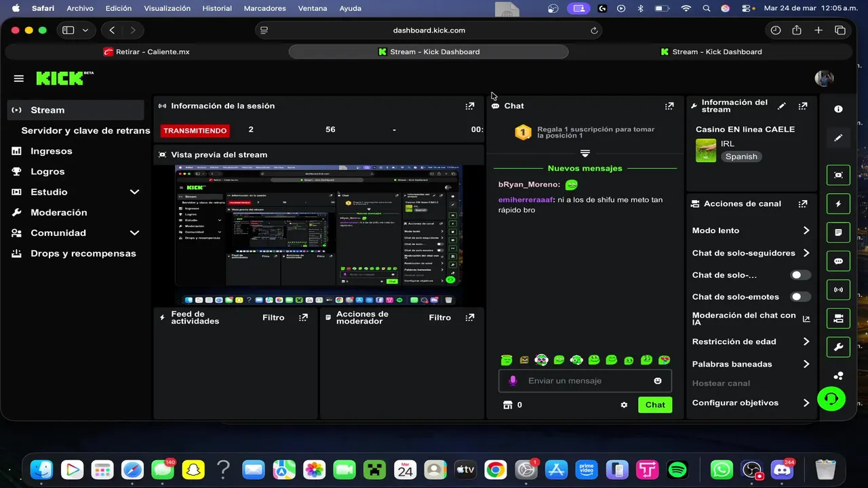
Task: Open Restricción de edad options
Action: pyautogui.click(x=751, y=342)
